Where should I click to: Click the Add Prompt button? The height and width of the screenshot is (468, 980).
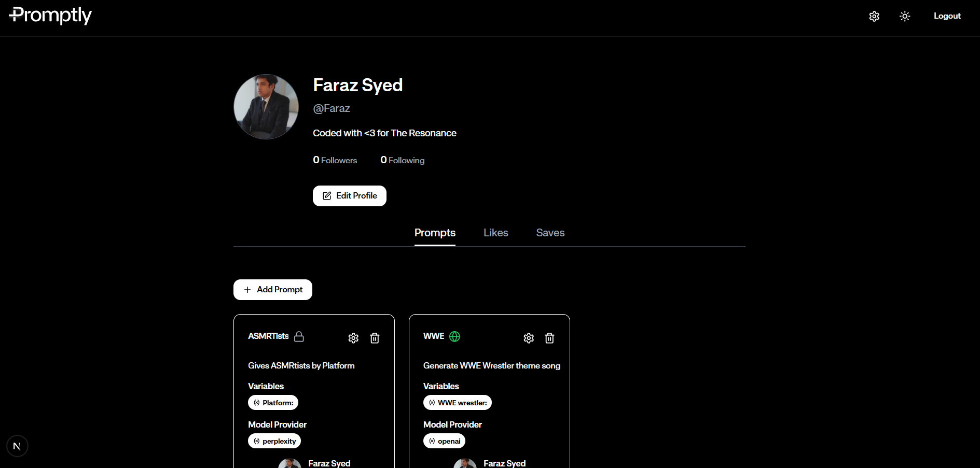pos(273,290)
